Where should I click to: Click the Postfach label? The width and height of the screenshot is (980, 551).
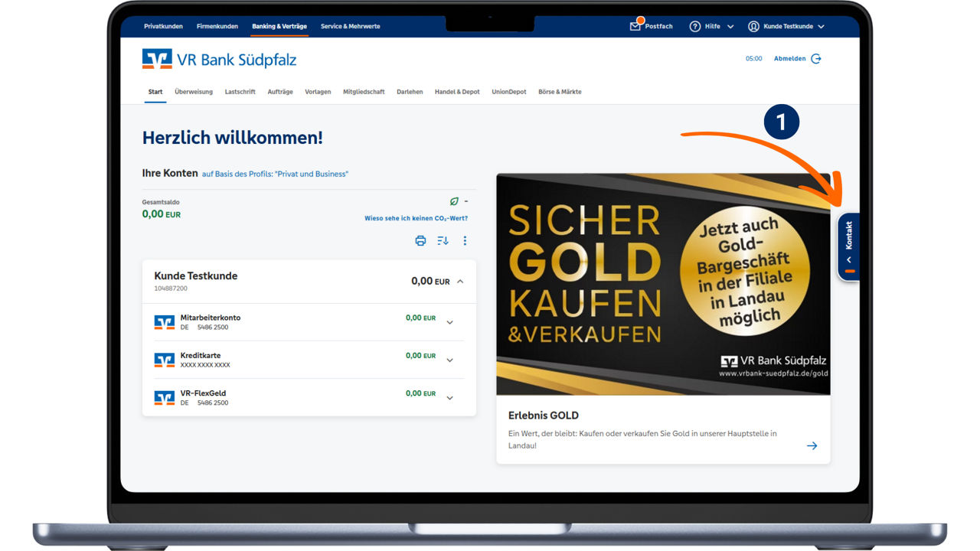point(658,26)
